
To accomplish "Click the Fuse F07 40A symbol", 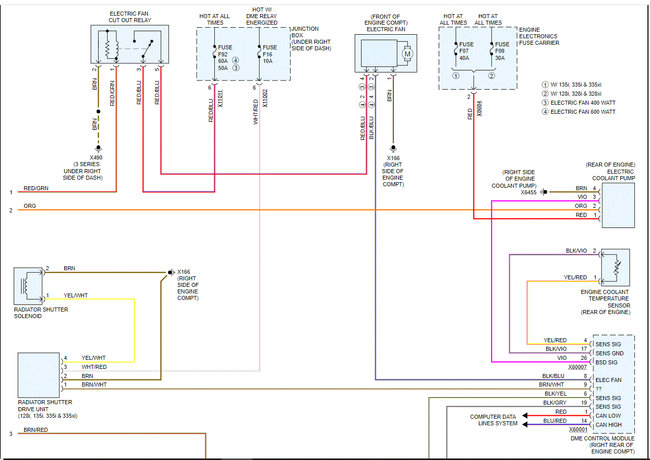I will click(456, 51).
